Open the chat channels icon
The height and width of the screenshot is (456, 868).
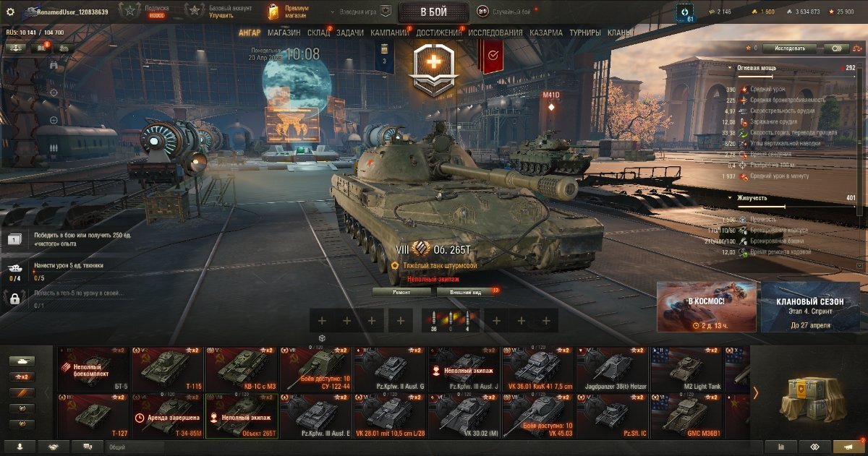[x=88, y=447]
